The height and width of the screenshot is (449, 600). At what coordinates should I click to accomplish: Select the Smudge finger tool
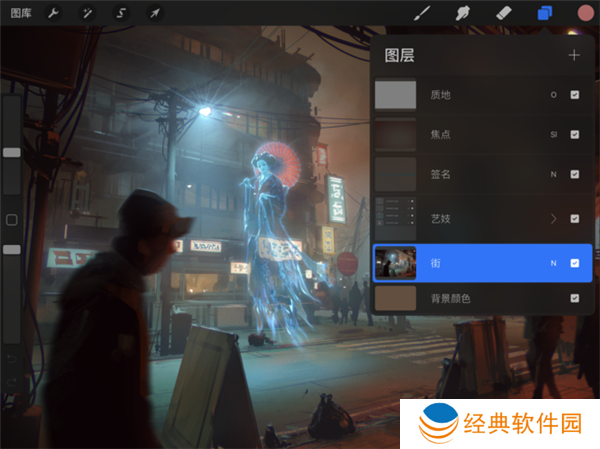[463, 14]
